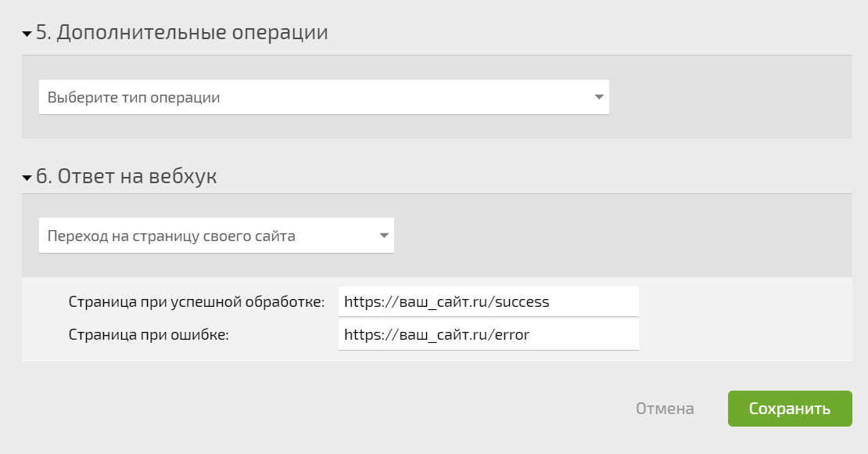Click the error page URL field
Image resolution: width=868 pixels, height=454 pixels.
tap(488, 335)
